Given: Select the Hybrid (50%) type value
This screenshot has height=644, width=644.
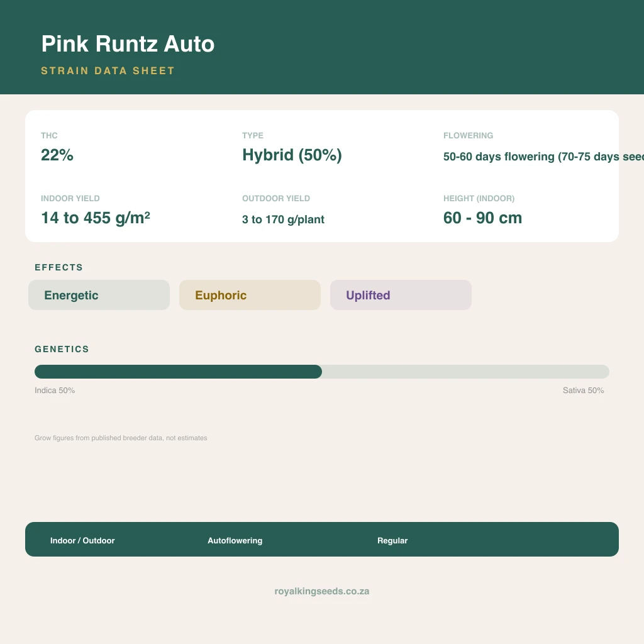Looking at the screenshot, I should 292,155.
